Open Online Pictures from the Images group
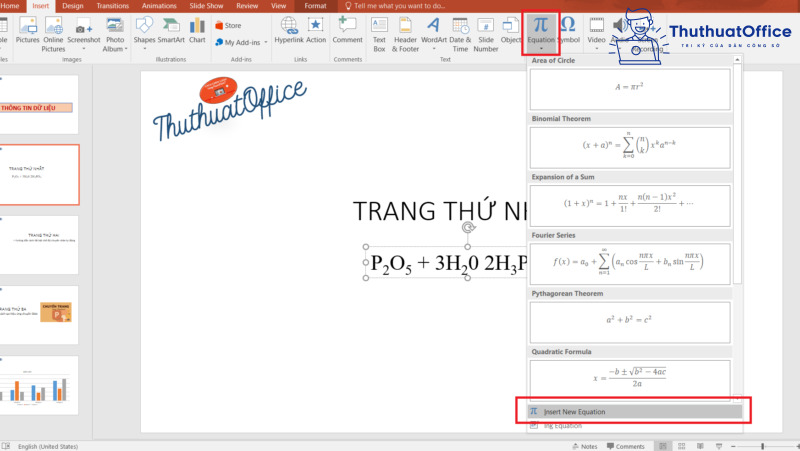 click(53, 34)
